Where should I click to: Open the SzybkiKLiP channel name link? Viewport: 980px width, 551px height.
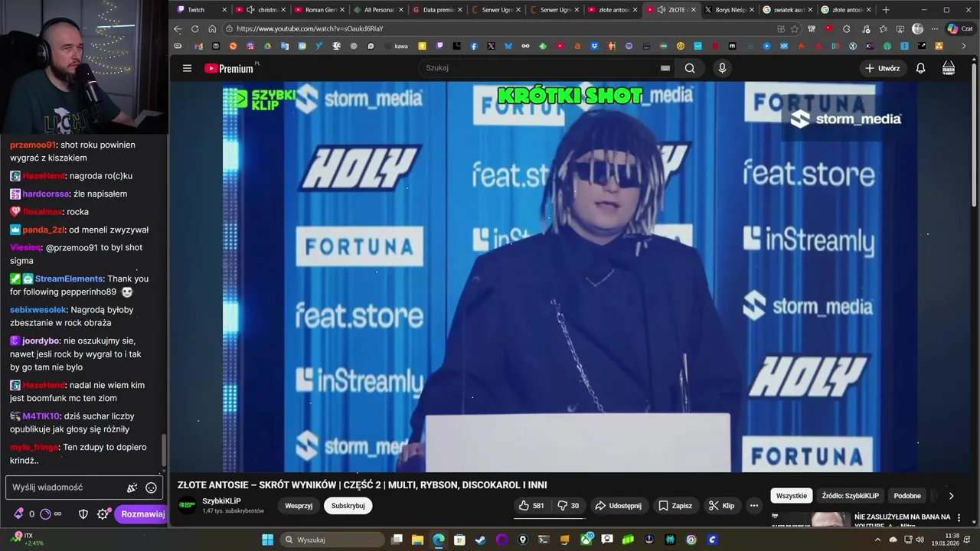pos(221,501)
